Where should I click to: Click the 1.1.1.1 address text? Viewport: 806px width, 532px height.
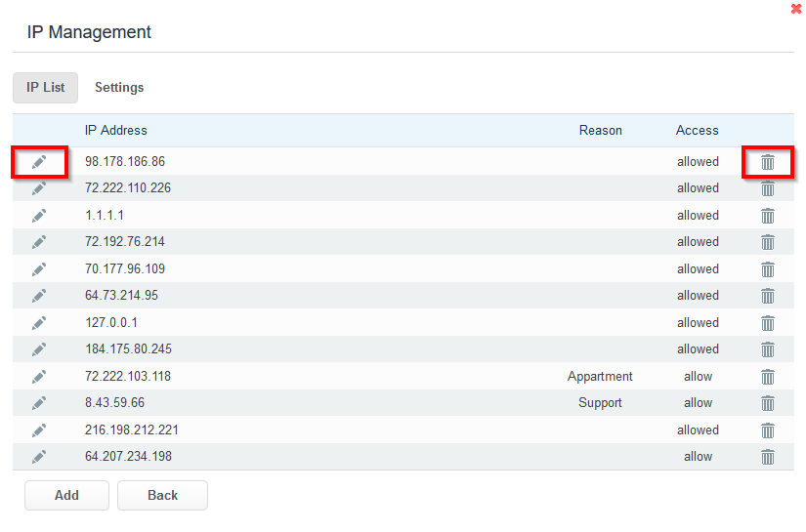point(105,215)
